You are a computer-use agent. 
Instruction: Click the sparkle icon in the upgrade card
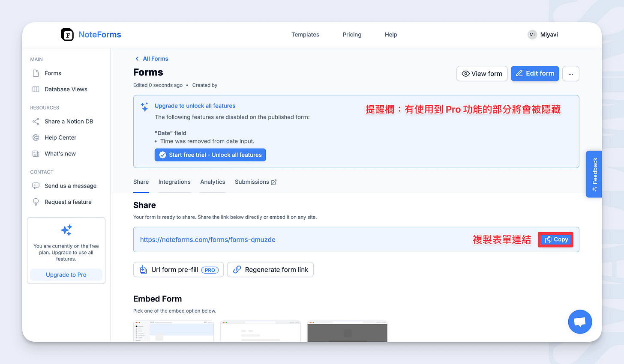(66, 230)
